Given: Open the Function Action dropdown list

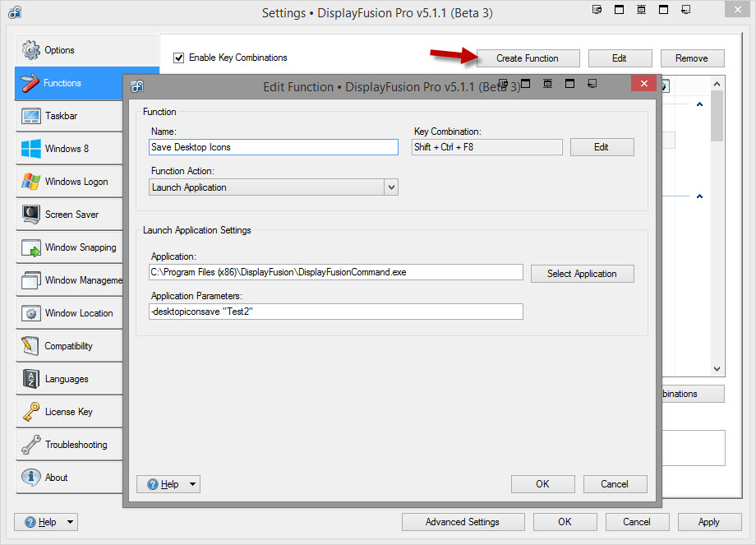Looking at the screenshot, I should tap(390, 187).
